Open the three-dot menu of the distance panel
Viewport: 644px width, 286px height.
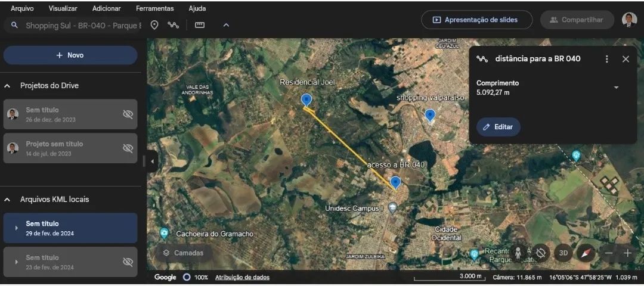tap(606, 59)
